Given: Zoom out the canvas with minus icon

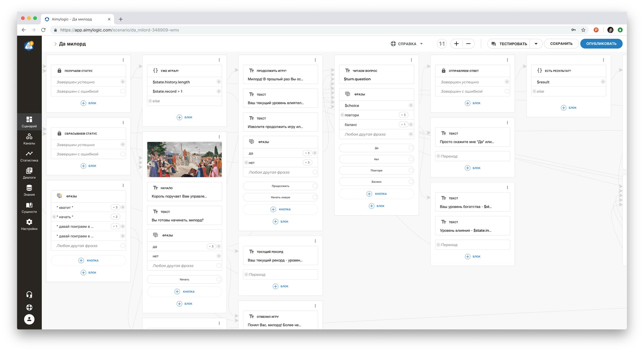Looking at the screenshot, I should point(468,44).
